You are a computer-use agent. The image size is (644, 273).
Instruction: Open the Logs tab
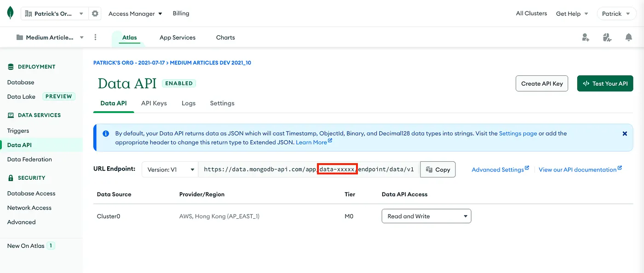click(189, 103)
